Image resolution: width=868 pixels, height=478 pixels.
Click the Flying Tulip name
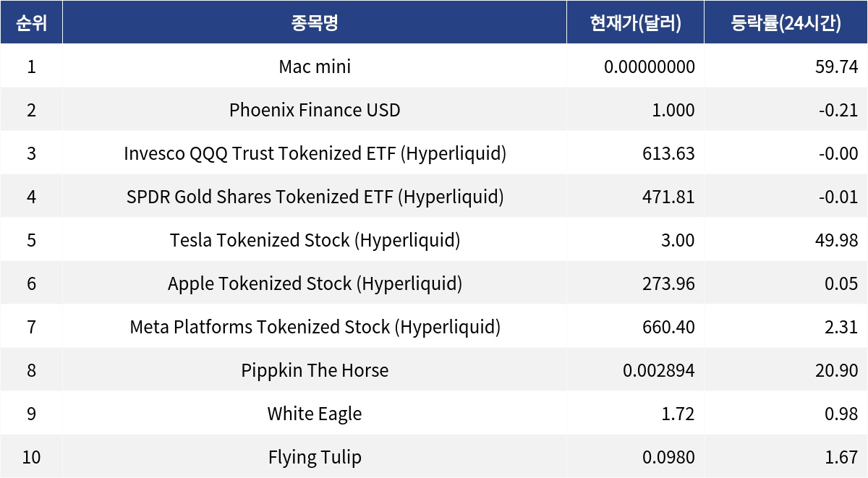315,457
